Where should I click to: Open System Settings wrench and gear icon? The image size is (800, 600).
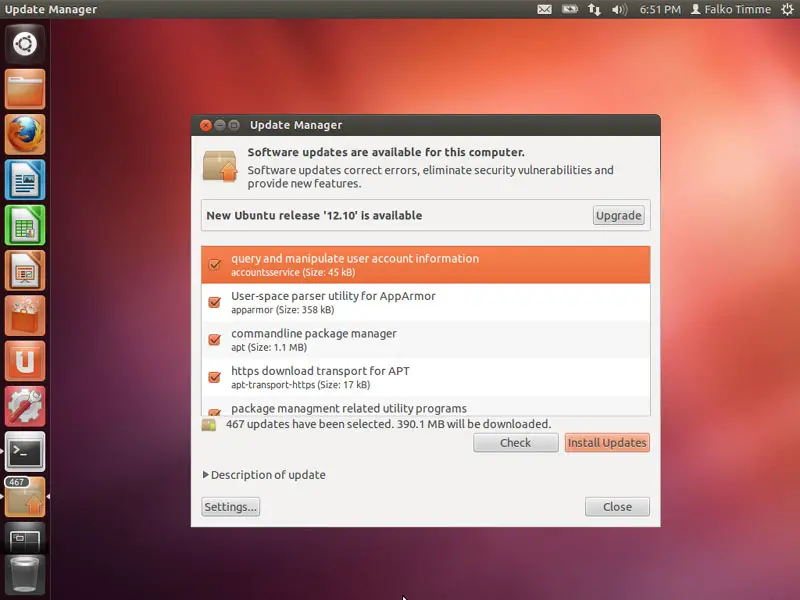pos(24,407)
